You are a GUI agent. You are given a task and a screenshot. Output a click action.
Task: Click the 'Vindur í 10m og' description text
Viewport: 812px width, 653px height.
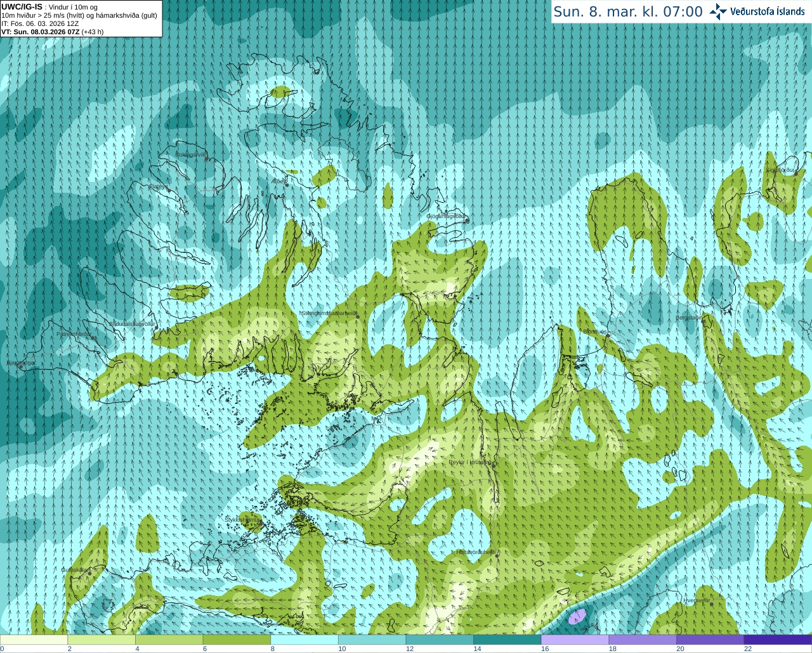74,7
